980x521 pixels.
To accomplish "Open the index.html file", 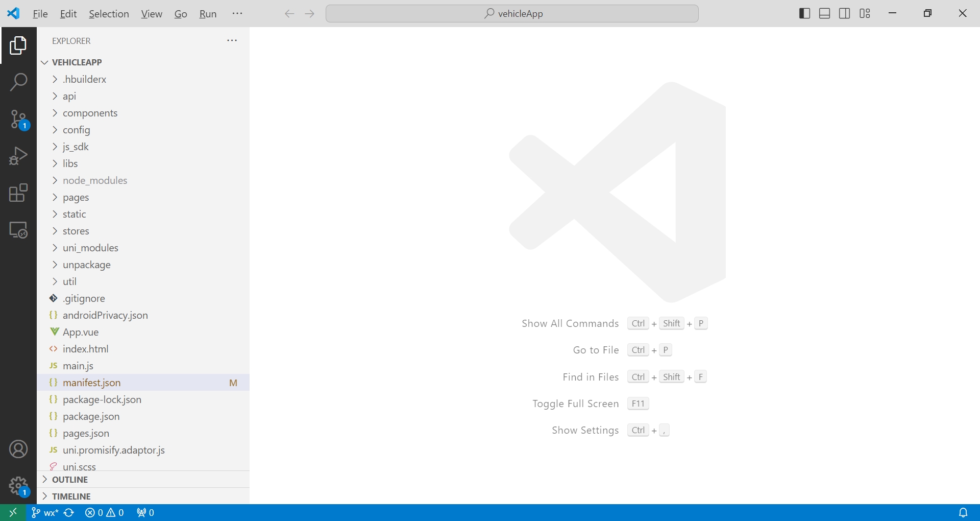I will 143,349.
